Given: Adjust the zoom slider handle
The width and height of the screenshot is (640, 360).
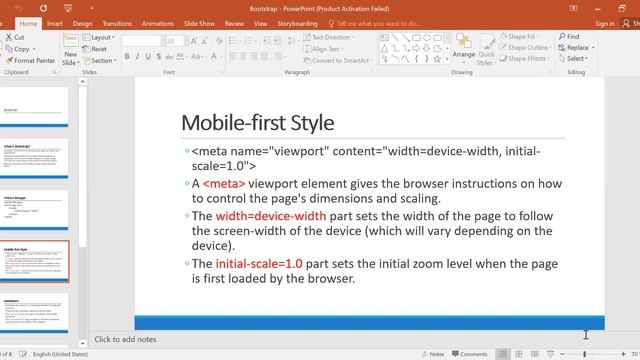Looking at the screenshot, I should tap(584, 354).
